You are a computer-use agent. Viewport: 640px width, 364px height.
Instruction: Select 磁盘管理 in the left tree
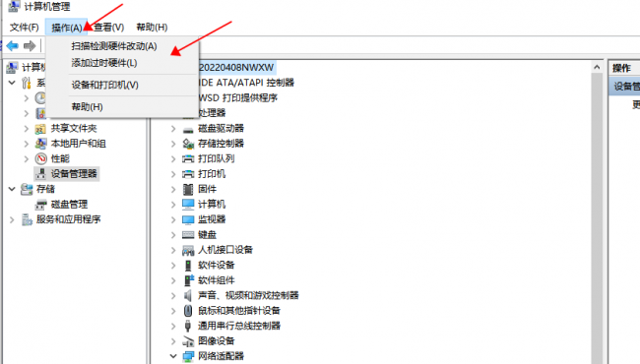(69, 205)
